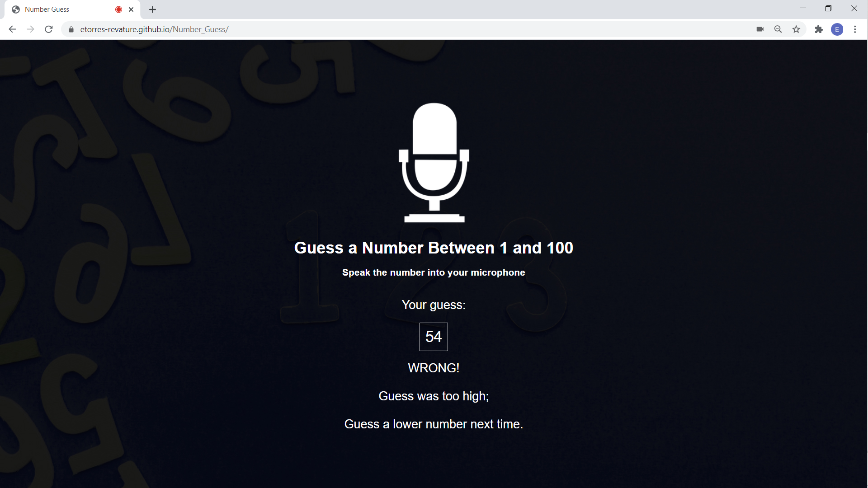Reload the Number Guess page
The width and height of the screenshot is (868, 488).
coord(49,29)
